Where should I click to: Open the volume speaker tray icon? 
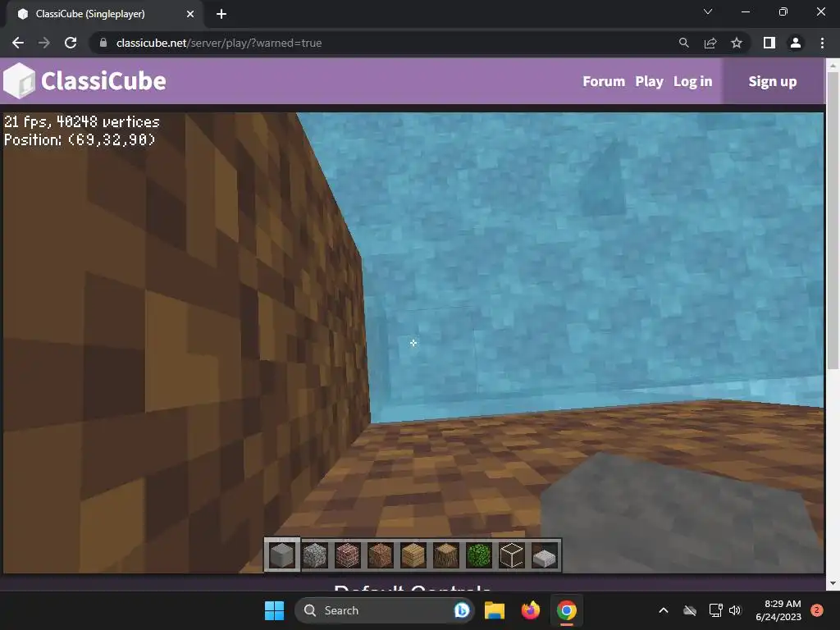pyautogui.click(x=735, y=610)
